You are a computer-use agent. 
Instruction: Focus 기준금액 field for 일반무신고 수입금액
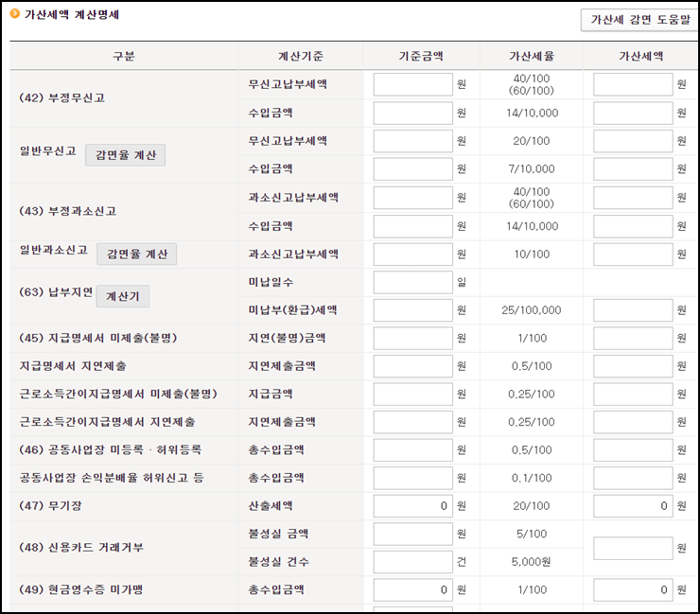pos(413,168)
